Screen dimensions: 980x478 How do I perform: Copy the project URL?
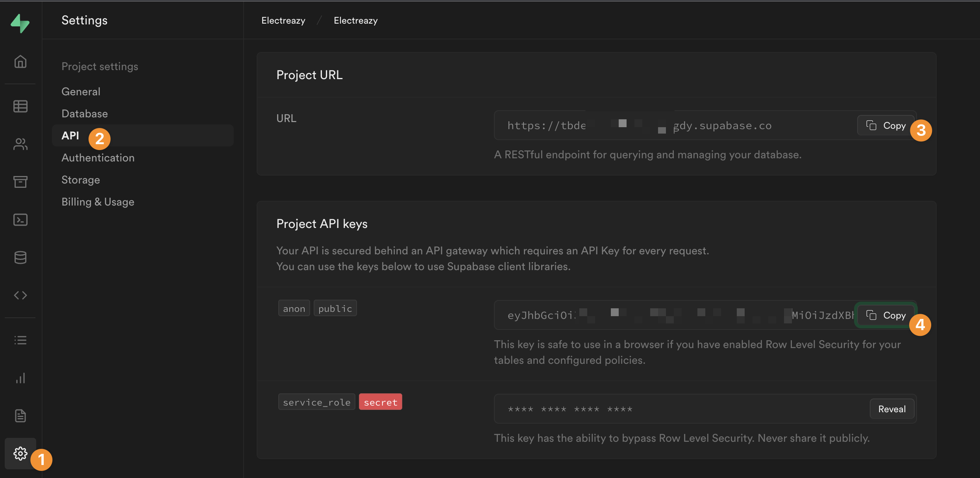pos(886,125)
